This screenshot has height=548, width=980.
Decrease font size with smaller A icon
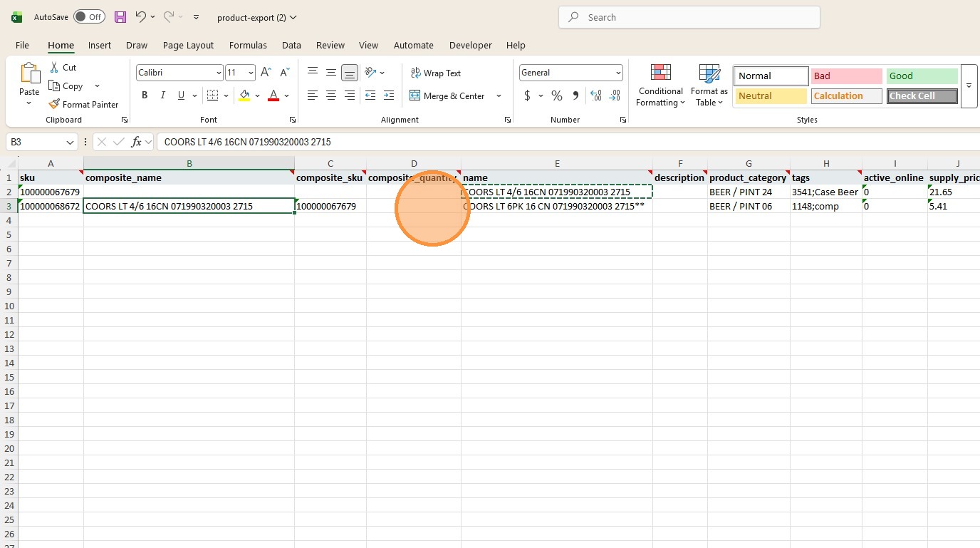click(x=284, y=73)
